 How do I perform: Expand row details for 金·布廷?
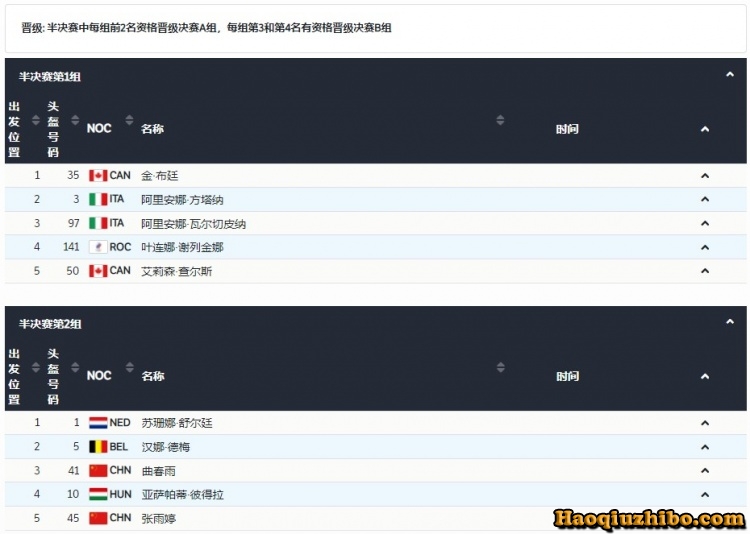point(705,176)
